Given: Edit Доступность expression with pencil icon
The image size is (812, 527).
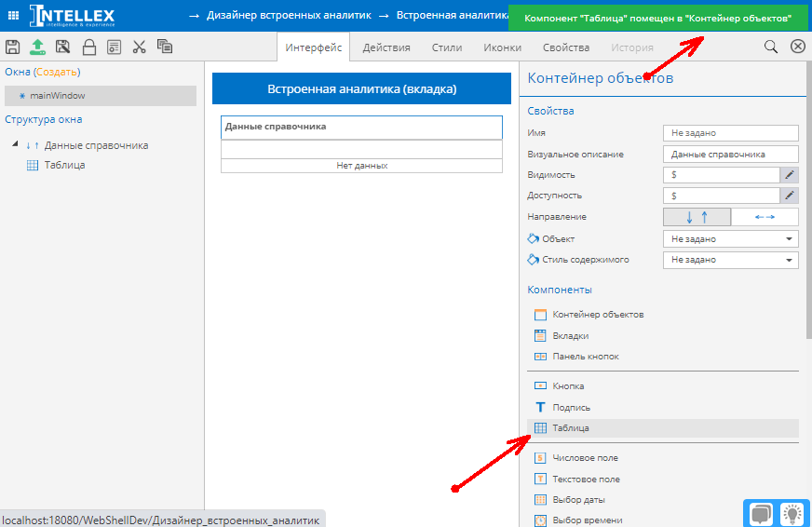Looking at the screenshot, I should pyautogui.click(x=790, y=196).
